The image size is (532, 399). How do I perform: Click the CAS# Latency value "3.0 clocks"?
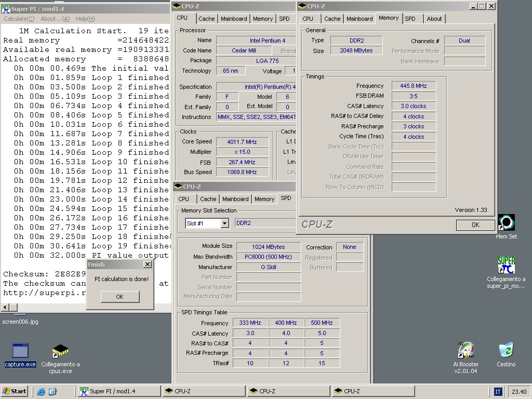[x=414, y=106]
